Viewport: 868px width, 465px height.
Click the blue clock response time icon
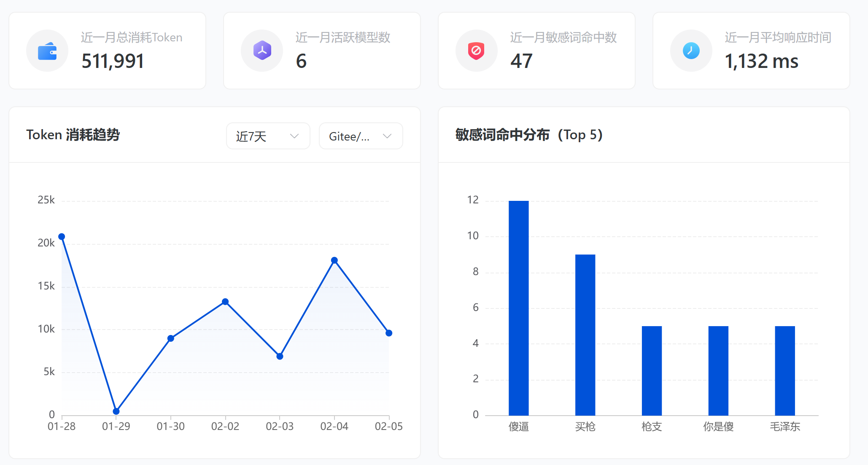tap(691, 51)
